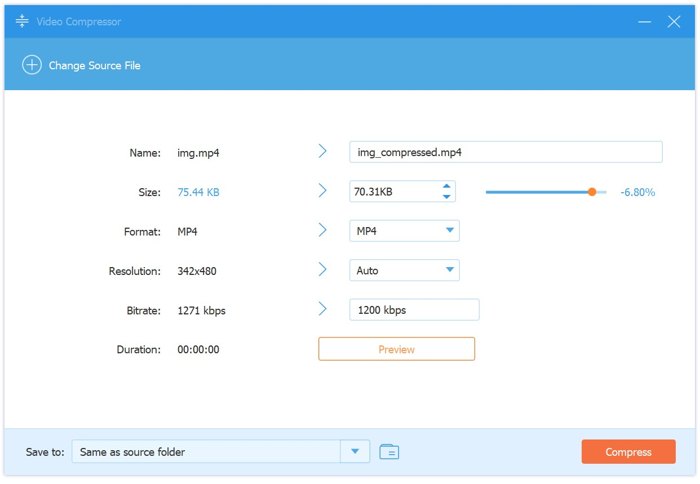Click the arrow icon in the Name row

click(x=323, y=152)
